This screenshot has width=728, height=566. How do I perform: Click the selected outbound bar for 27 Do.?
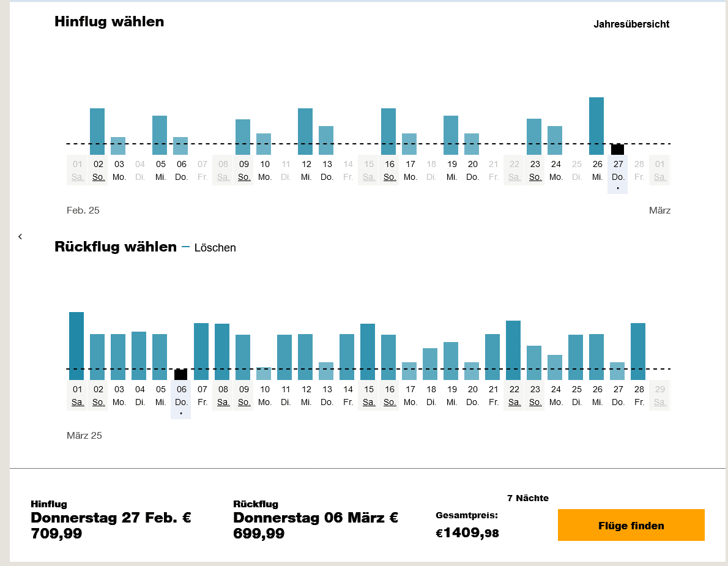(x=618, y=150)
